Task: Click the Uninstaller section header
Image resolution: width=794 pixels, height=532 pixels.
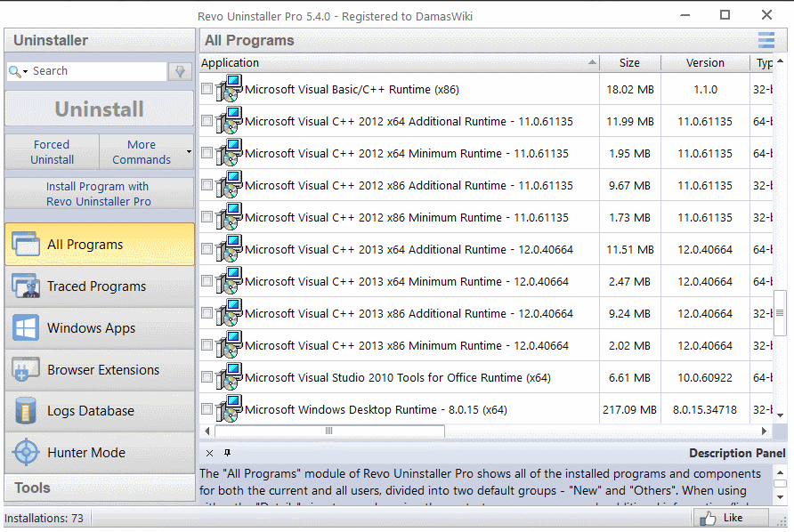Action: [x=100, y=40]
